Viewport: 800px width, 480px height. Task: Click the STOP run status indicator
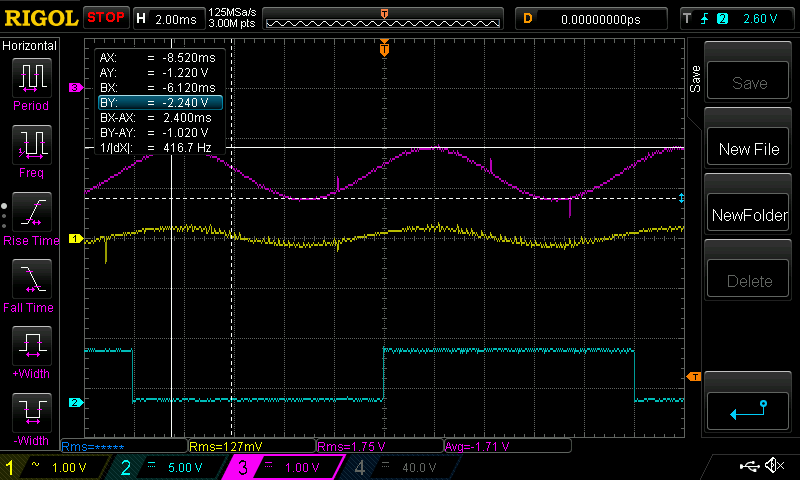point(106,17)
